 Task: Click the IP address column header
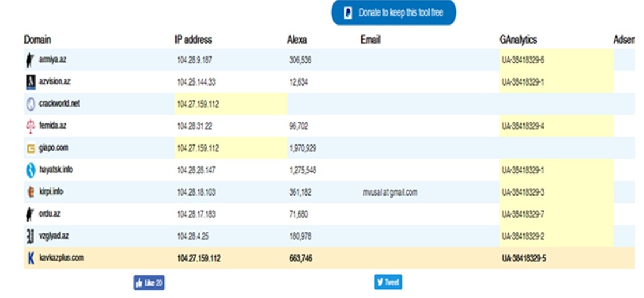tap(193, 40)
